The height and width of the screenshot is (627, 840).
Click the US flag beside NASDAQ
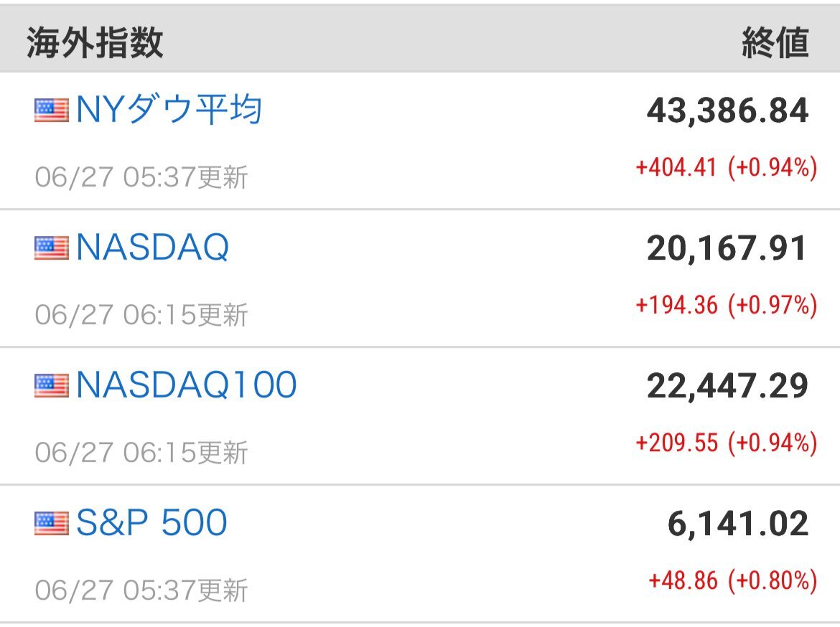(52, 248)
